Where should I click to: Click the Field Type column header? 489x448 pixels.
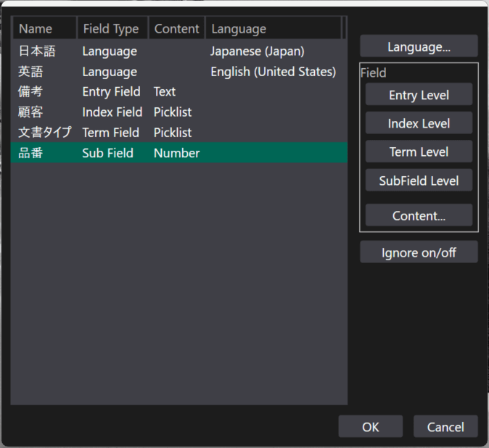tap(112, 29)
